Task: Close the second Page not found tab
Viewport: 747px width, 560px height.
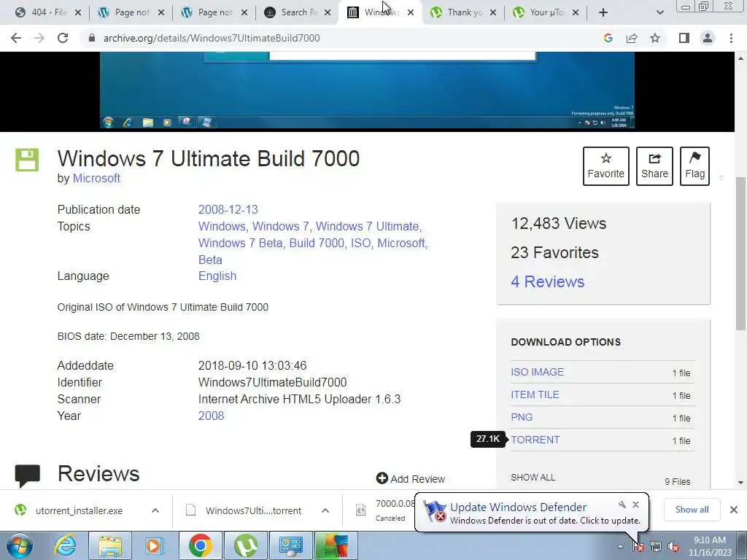Action: click(244, 12)
